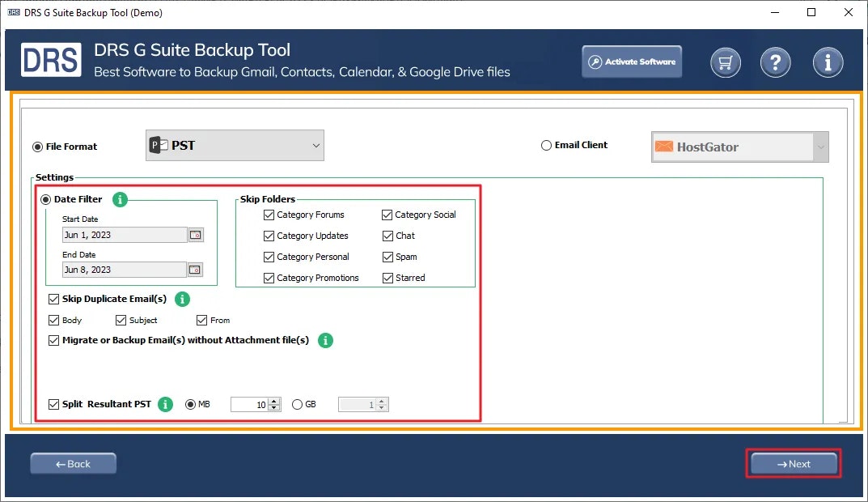Viewport: 868px width, 502px height.
Task: Open the software info icon in header
Action: pyautogui.click(x=828, y=62)
